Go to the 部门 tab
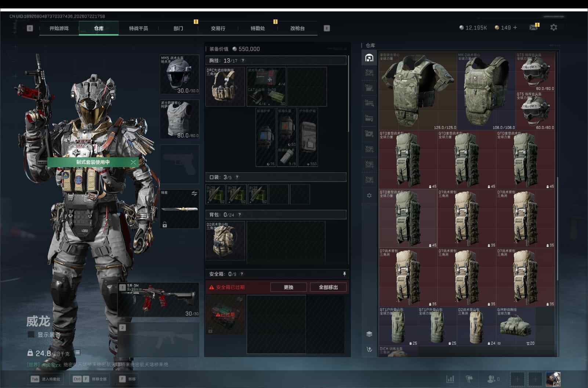Screen dimensions: 588x388 click(178, 28)
